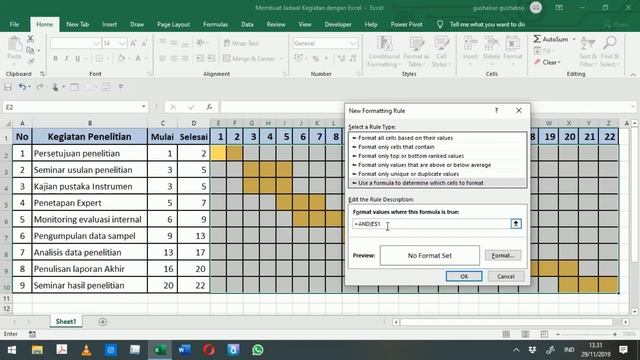The height and width of the screenshot is (360, 640).
Task: Expand the Font group dialog launcher
Action: point(149,74)
